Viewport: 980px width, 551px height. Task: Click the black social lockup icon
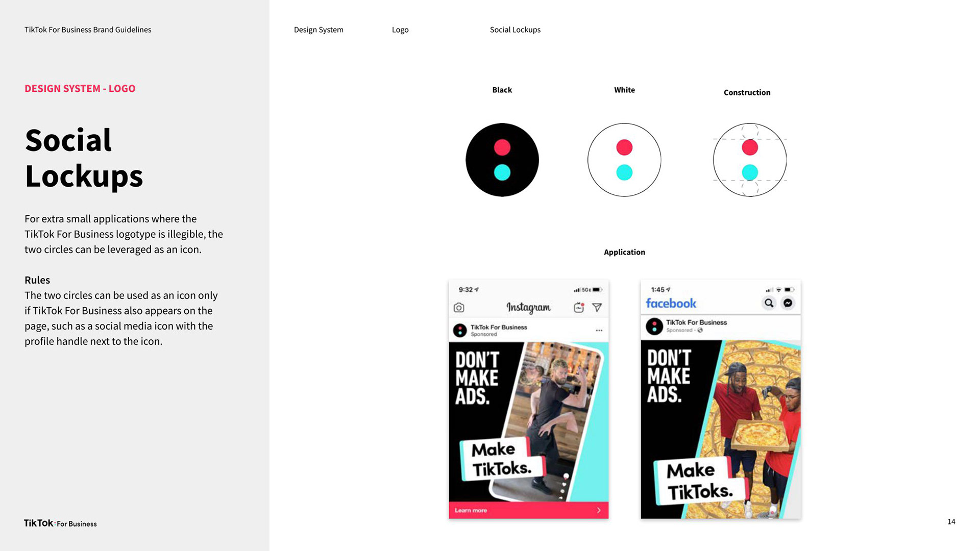click(x=502, y=160)
